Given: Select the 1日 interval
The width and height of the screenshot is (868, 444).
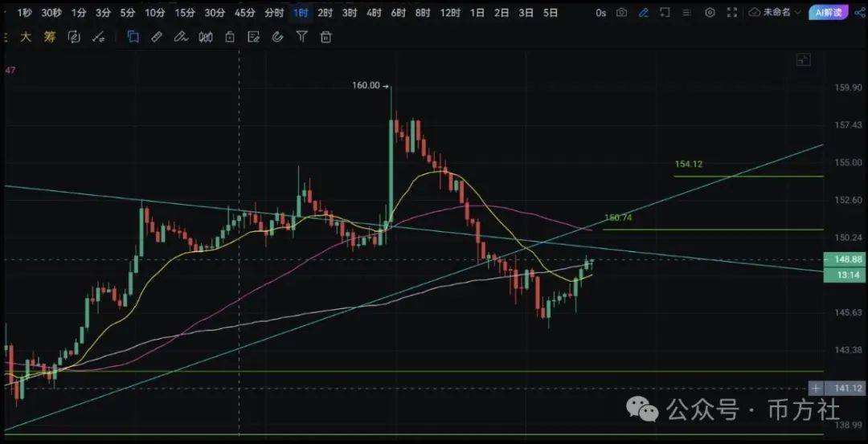Looking at the screenshot, I should coord(477,13).
